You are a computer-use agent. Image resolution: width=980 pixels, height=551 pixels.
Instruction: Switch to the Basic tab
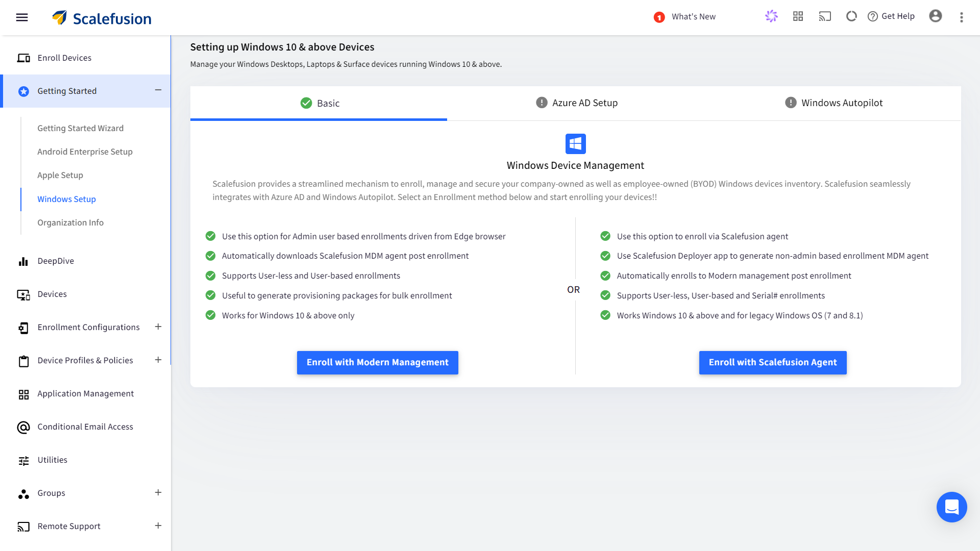pyautogui.click(x=319, y=103)
